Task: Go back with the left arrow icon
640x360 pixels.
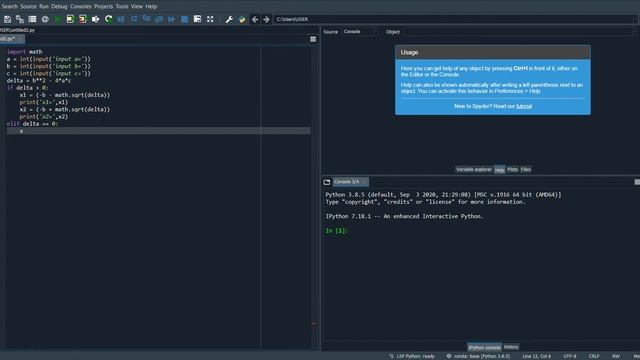Action: 255,19
